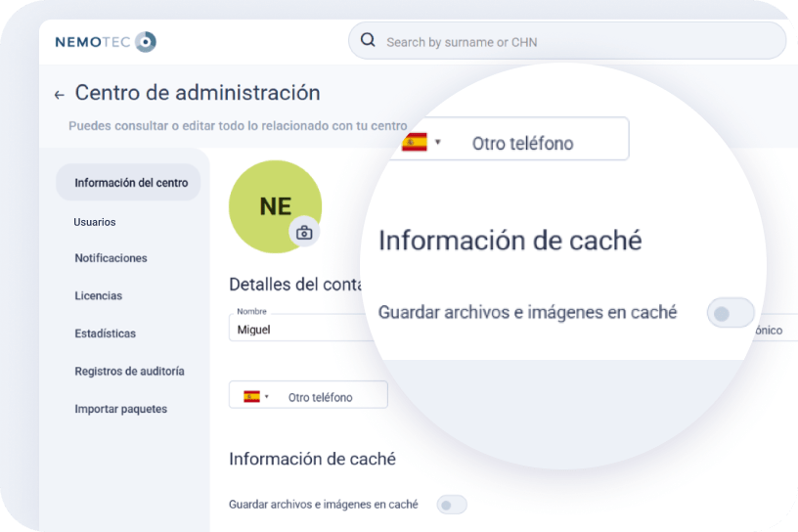This screenshot has height=532, width=798.
Task: Open the 'Información del centro' section
Action: coord(128,182)
